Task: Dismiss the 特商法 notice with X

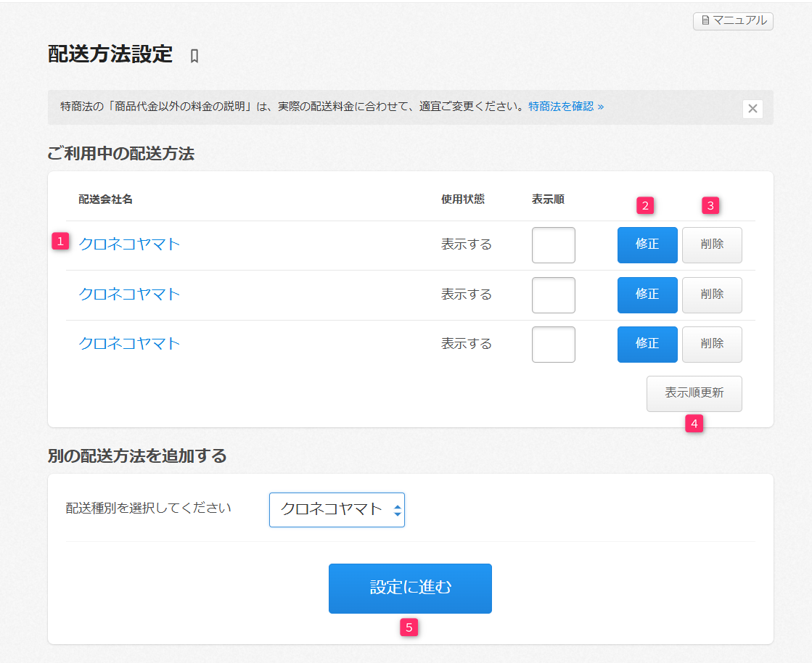Action: click(752, 109)
